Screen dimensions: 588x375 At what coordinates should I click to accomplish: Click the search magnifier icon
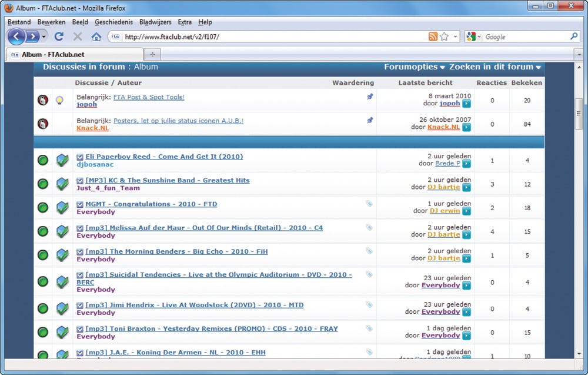[574, 36]
